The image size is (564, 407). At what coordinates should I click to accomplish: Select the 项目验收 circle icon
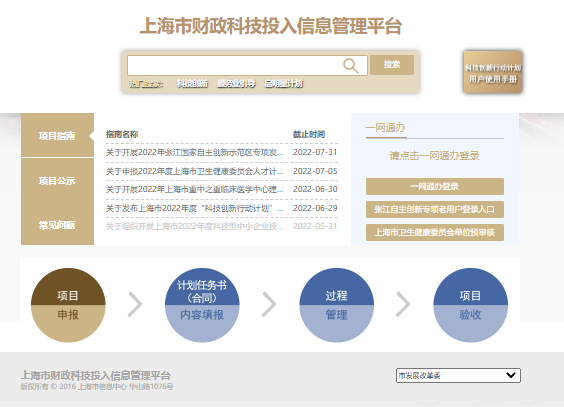coord(470,305)
